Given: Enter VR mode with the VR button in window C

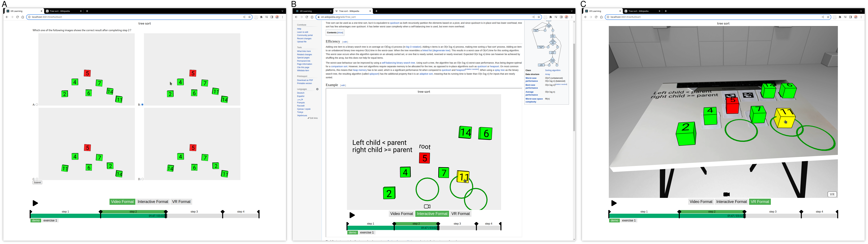Looking at the screenshot, I should [832, 194].
